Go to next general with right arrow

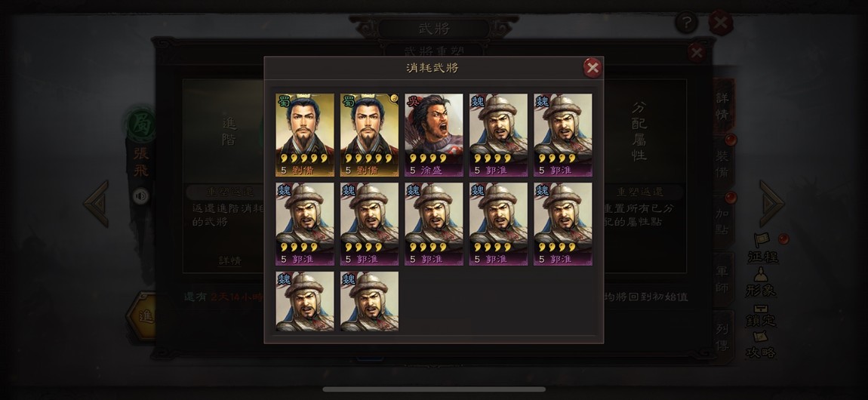771,203
